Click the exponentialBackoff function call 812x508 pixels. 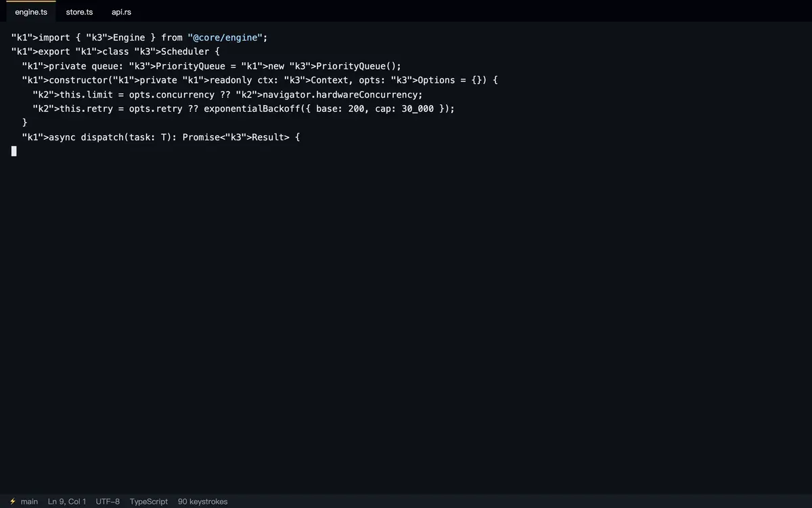[252, 108]
